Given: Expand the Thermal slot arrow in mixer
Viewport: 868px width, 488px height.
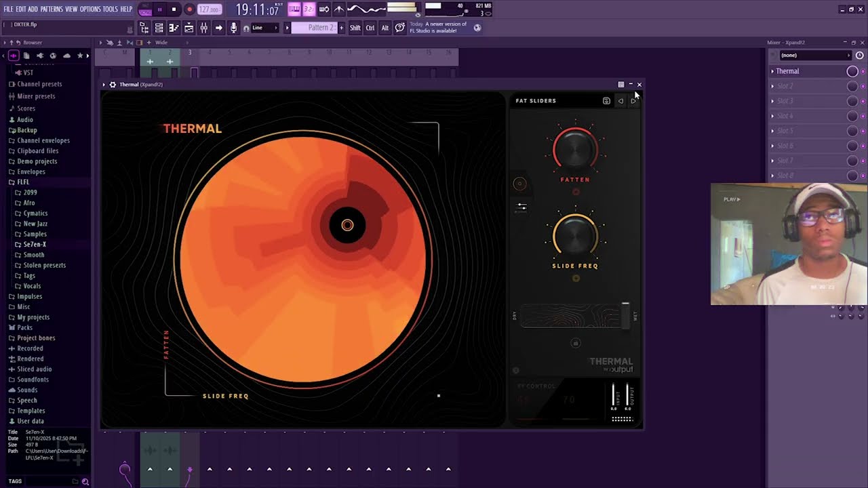Looking at the screenshot, I should click(x=772, y=71).
